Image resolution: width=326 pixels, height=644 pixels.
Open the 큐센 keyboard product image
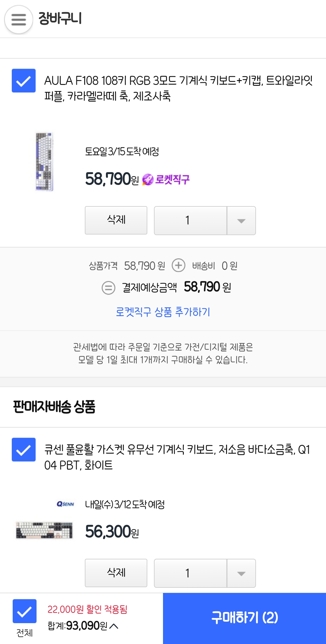click(44, 530)
